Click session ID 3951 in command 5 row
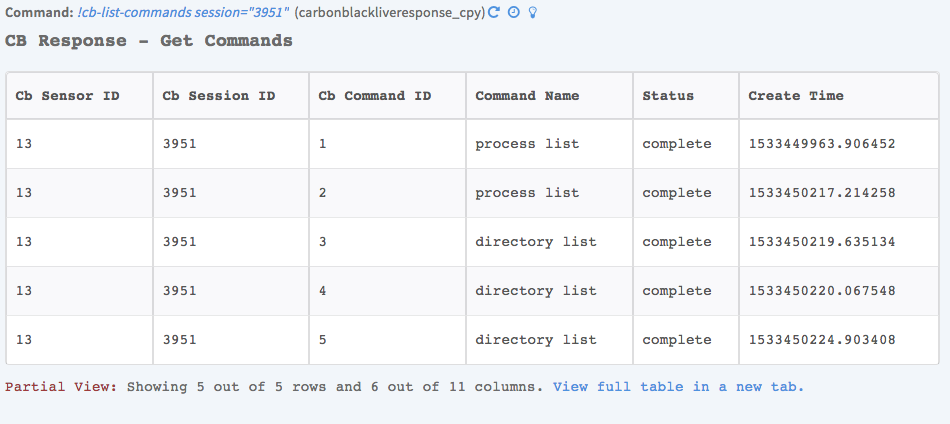The width and height of the screenshot is (950, 424). [x=180, y=340]
